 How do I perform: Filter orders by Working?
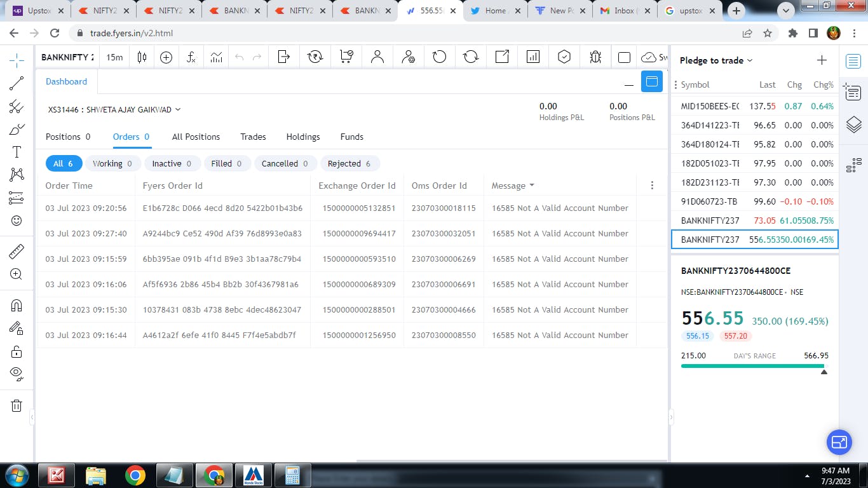click(112, 163)
